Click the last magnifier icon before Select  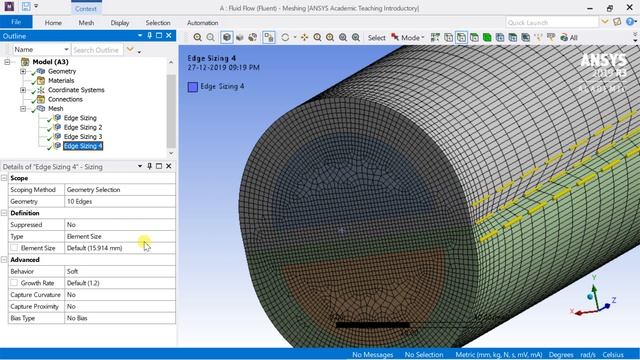coord(356,38)
